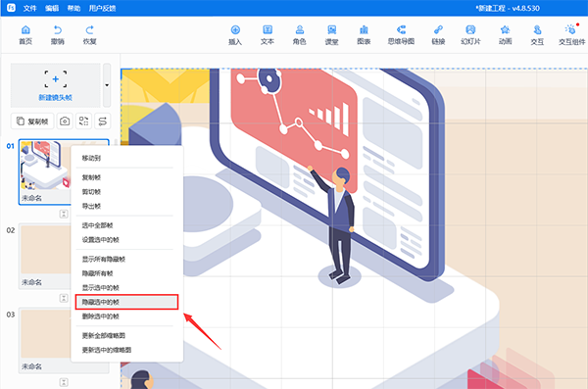Select the frame 03 thumbnail
588x389 pixels.
(x=46, y=340)
